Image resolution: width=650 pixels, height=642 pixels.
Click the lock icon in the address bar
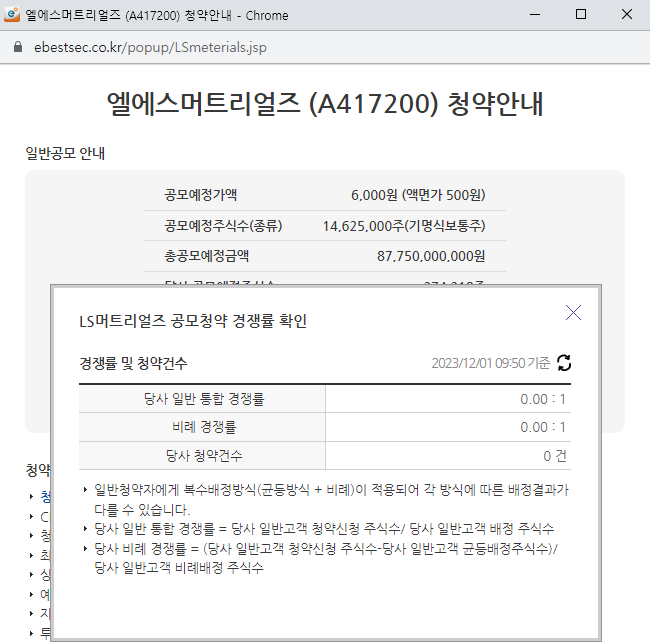pyautogui.click(x=18, y=47)
